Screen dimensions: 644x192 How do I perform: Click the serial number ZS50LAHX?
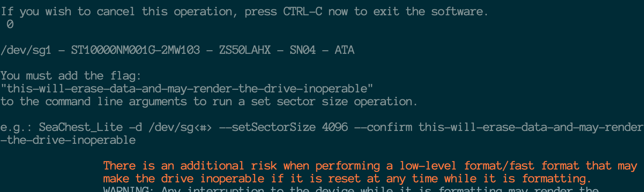(x=244, y=50)
